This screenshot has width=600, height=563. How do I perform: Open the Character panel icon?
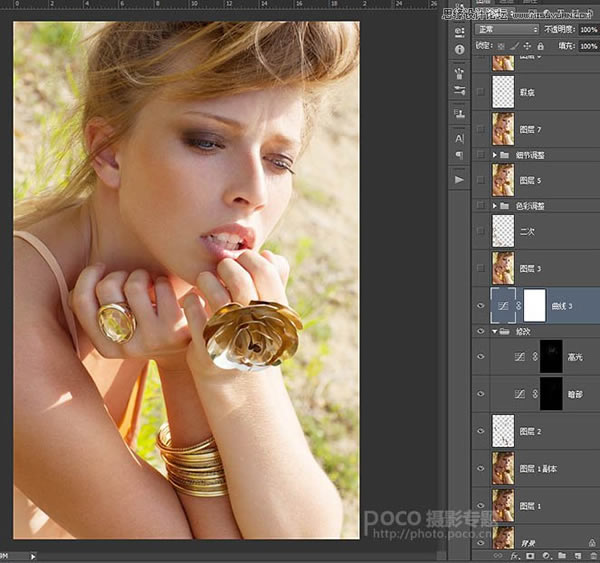point(459,139)
